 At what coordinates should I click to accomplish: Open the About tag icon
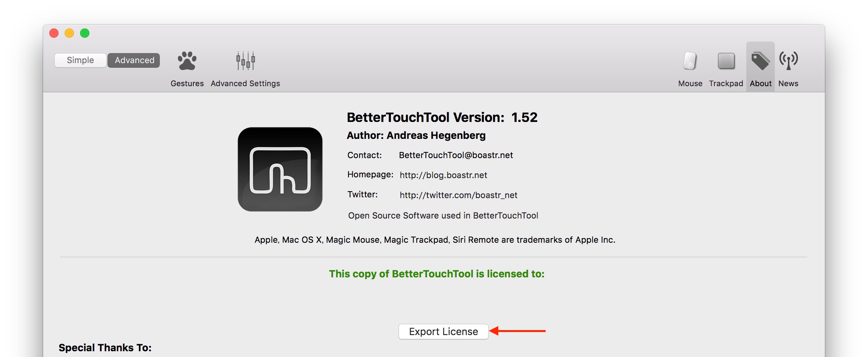point(761,61)
